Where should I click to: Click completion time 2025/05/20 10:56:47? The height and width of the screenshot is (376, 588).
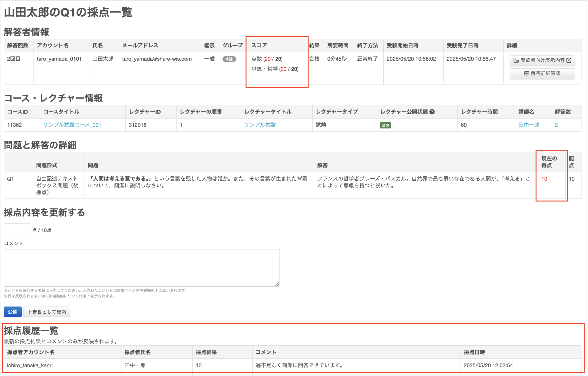[471, 59]
